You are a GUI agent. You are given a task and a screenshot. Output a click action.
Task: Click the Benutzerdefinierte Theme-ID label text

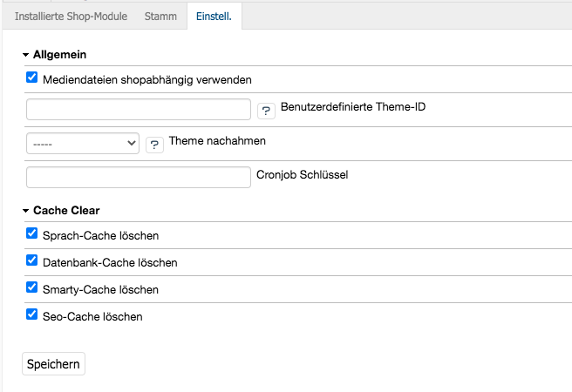pos(353,107)
